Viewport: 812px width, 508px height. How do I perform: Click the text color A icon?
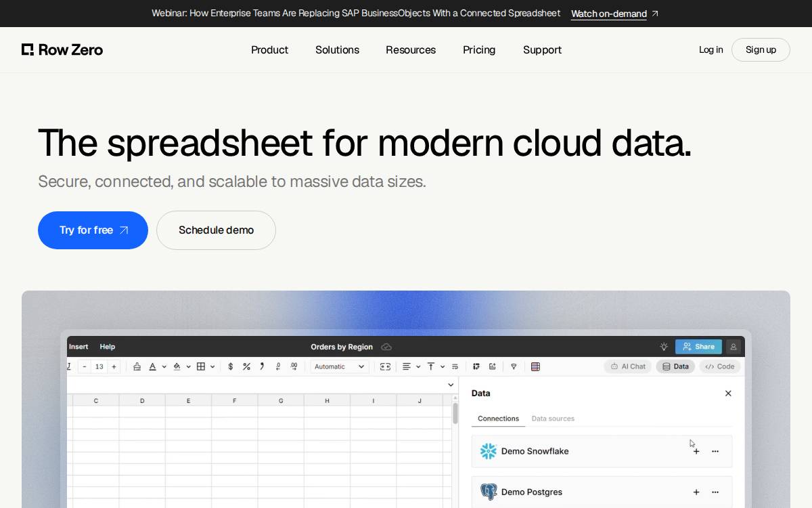tap(153, 366)
